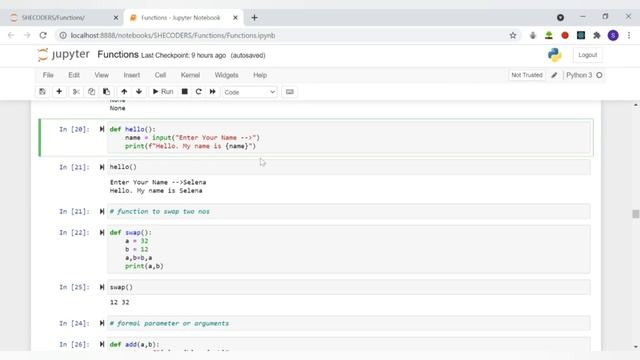Open the extensions puzzle icon
This screenshot has height=360, width=640.
point(597,36)
